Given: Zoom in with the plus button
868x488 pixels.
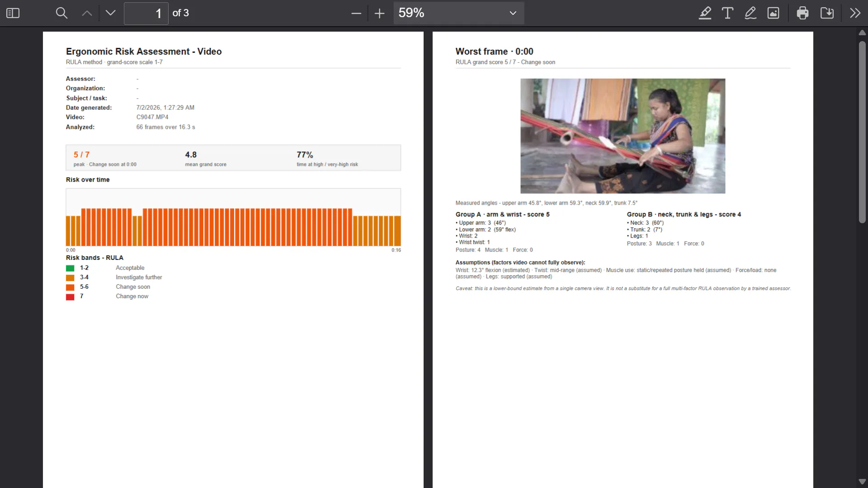Looking at the screenshot, I should point(380,13).
